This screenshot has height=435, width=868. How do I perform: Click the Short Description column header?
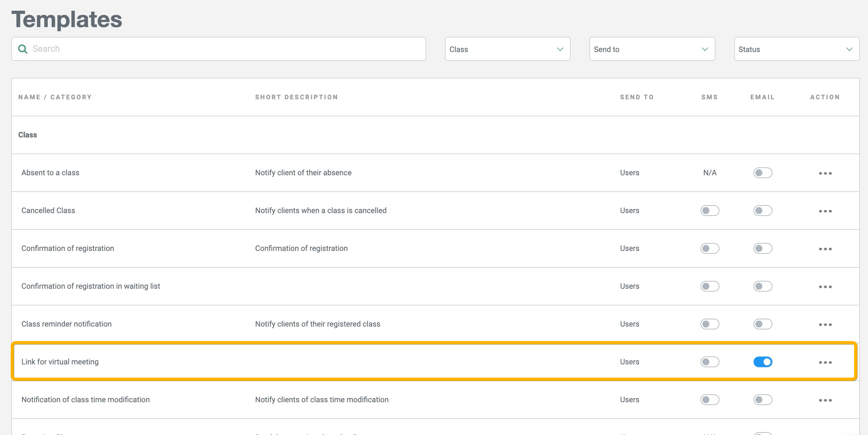296,97
